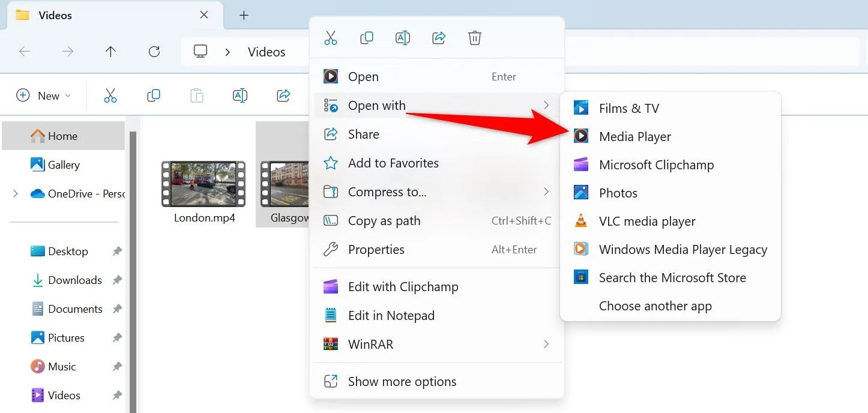Screen dimensions: 868x413
Task: Choose Add to Favorites
Action: 437,163
